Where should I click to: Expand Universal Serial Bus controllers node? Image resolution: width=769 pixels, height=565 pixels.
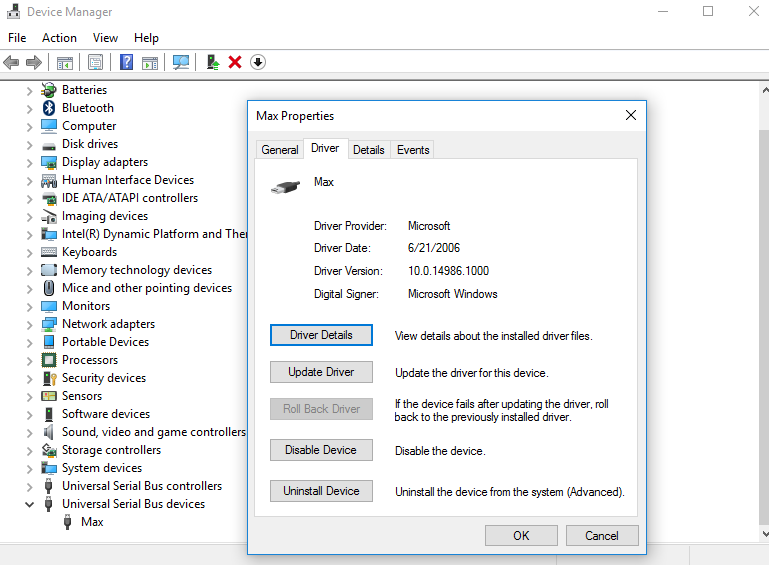29,487
